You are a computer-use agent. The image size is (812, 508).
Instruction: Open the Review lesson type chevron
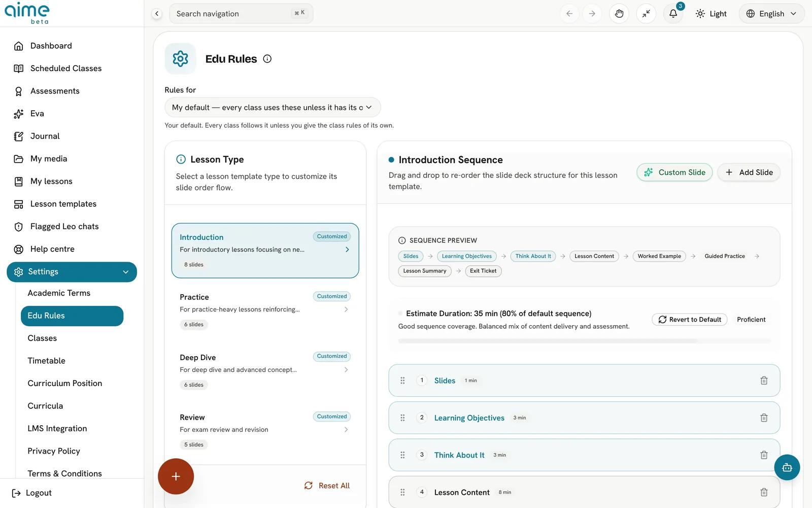(346, 430)
